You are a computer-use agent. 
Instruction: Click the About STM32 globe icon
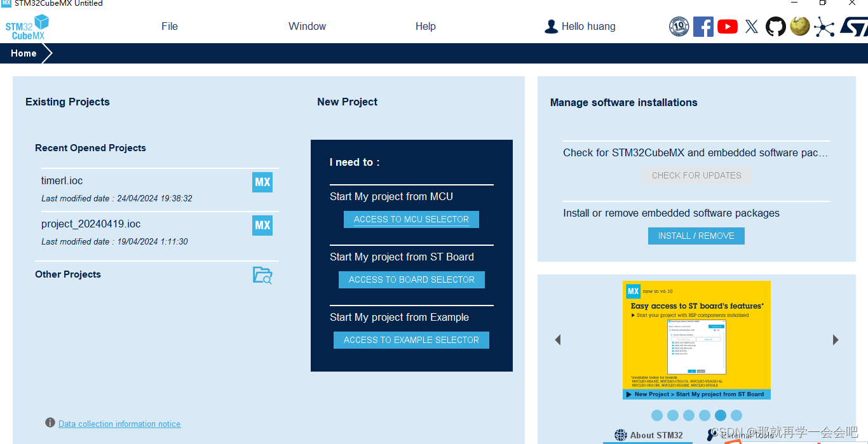pyautogui.click(x=621, y=435)
